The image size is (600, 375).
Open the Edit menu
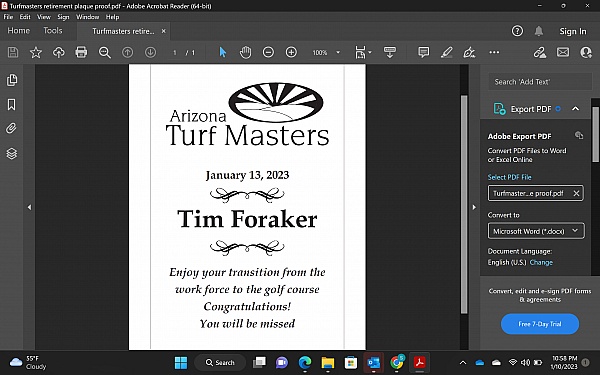(25, 17)
